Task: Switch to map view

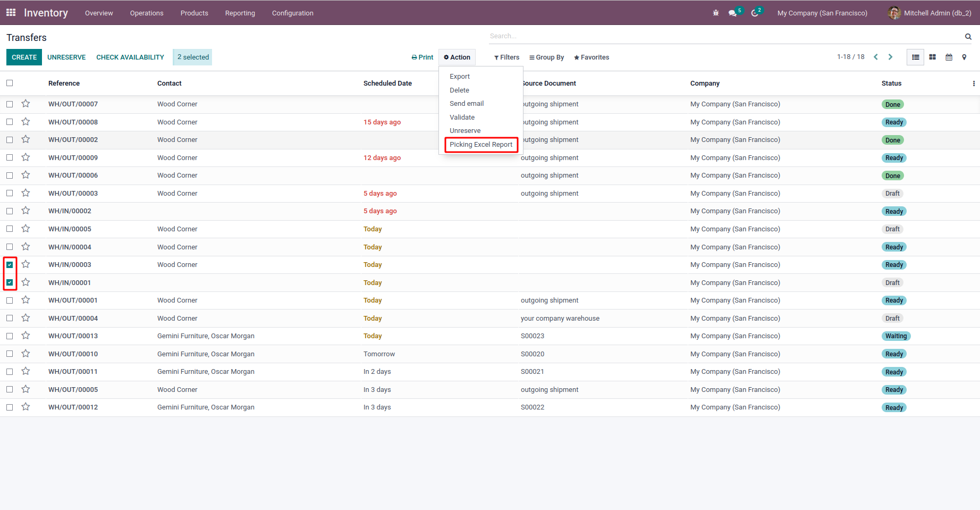Action: click(964, 57)
